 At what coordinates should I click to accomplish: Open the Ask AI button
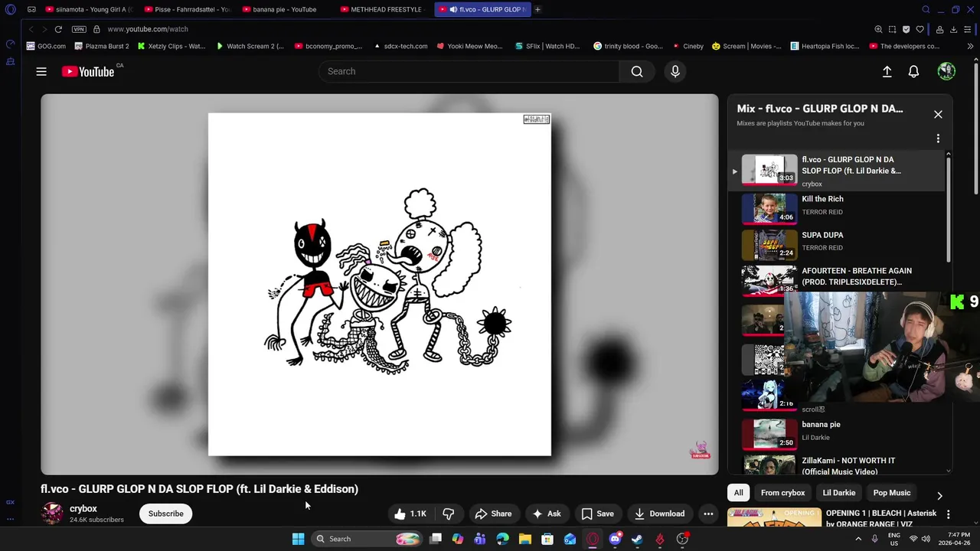547,514
